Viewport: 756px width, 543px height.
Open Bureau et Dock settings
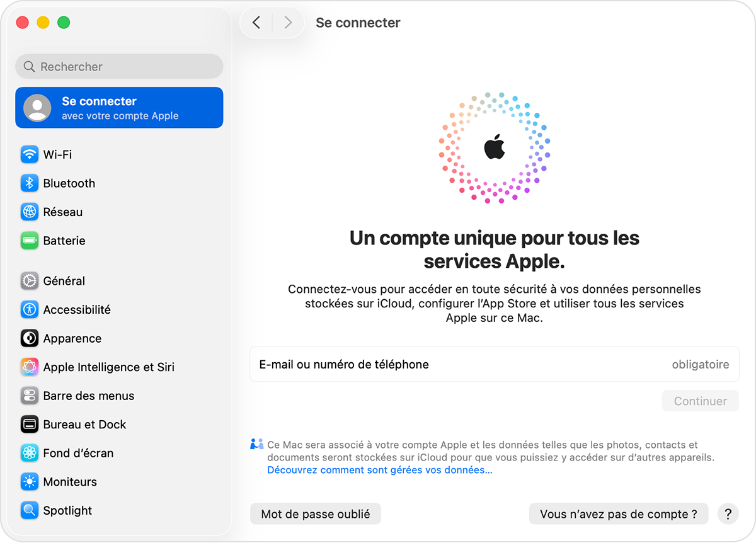point(29,424)
